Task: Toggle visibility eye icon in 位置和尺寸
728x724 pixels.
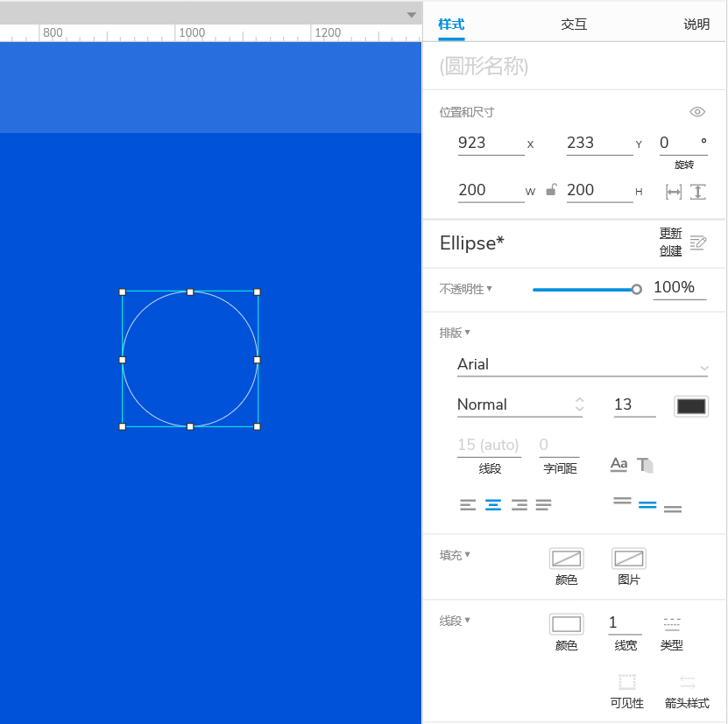Action: pyautogui.click(x=697, y=112)
